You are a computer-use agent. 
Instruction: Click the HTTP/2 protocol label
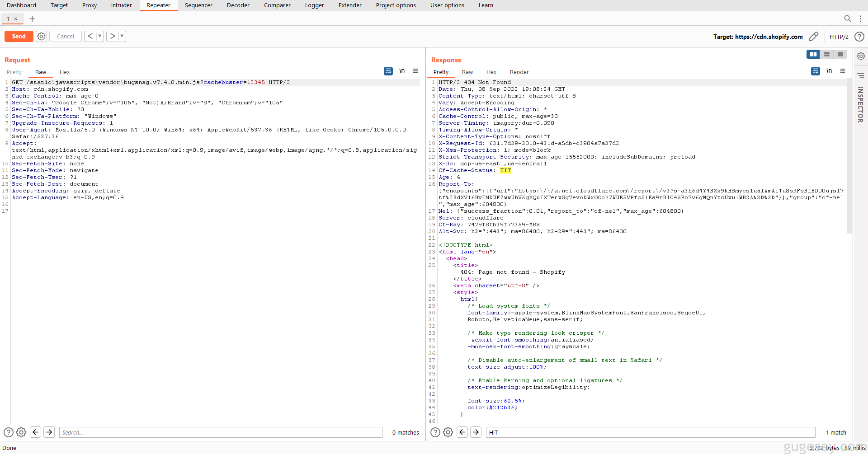(839, 37)
